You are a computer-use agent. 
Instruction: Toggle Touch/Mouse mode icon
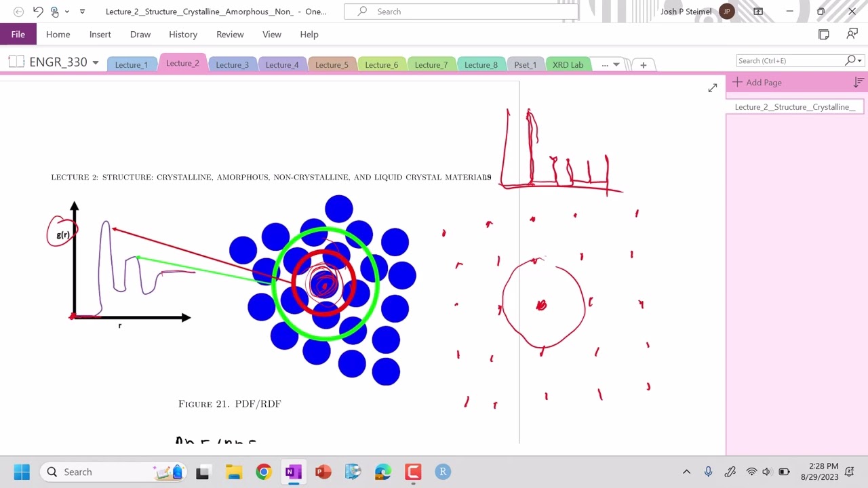pyautogui.click(x=55, y=12)
